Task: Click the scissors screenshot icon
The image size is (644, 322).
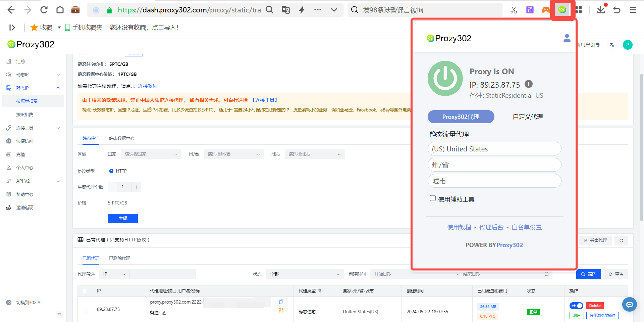Action: [x=514, y=10]
